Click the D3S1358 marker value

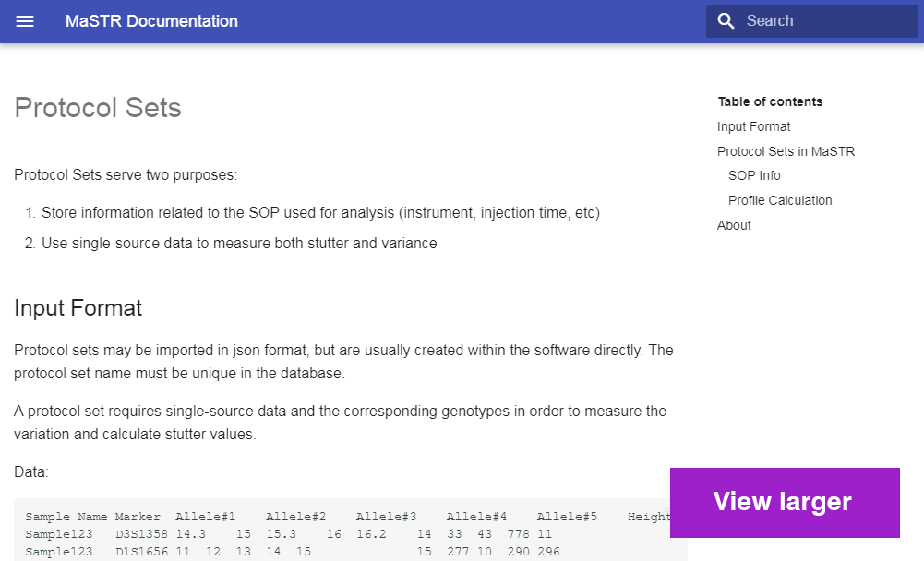coord(141,534)
